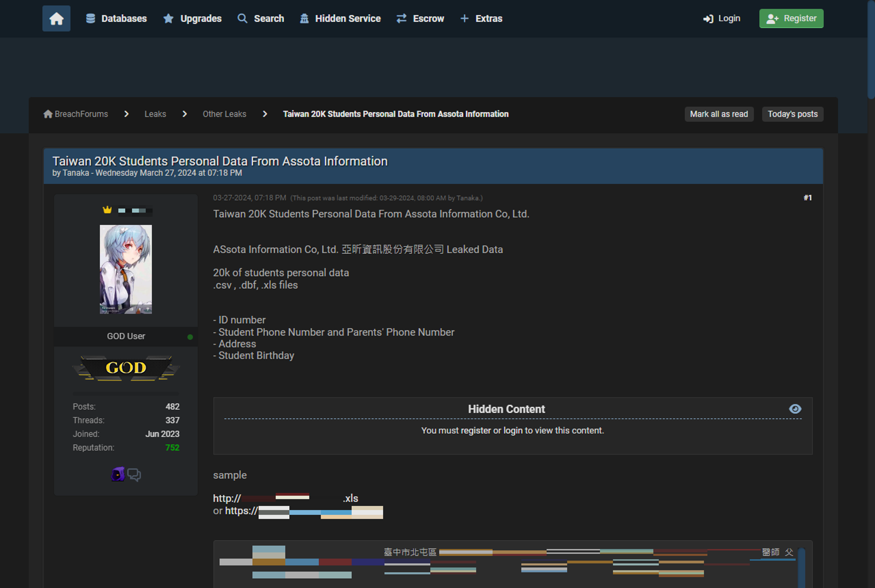Expand the Extras menu
This screenshot has height=588, width=875.
(481, 19)
